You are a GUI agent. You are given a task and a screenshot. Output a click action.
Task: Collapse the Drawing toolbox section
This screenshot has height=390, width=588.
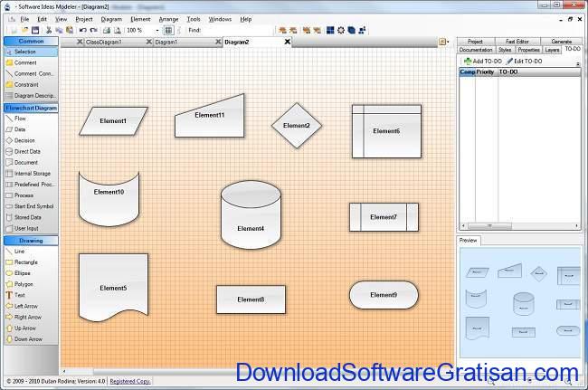[30, 241]
